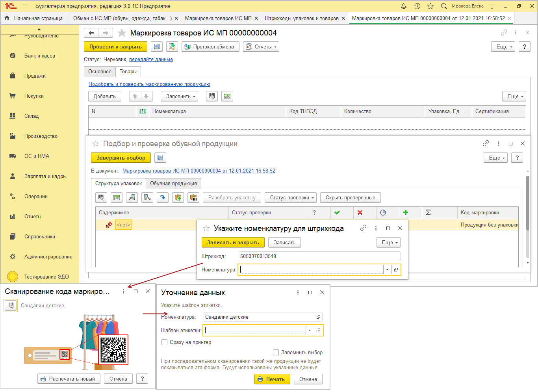Image resolution: width=538 pixels, height=392 pixels.
Task: Open Номенклатура field's open-form icon in Уточнение данных
Action: 319,317
